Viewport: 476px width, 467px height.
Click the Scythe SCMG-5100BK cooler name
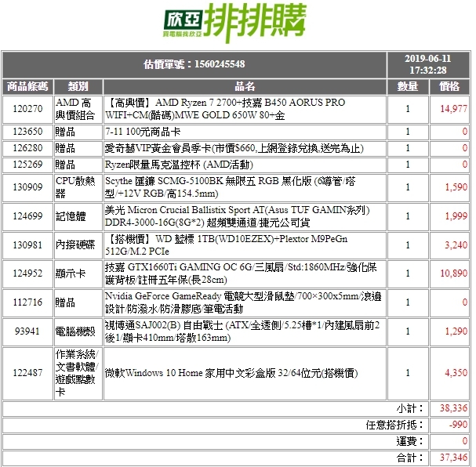(x=230, y=187)
